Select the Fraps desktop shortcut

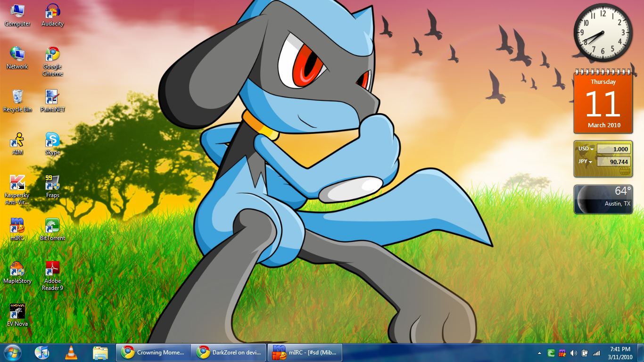[52, 187]
